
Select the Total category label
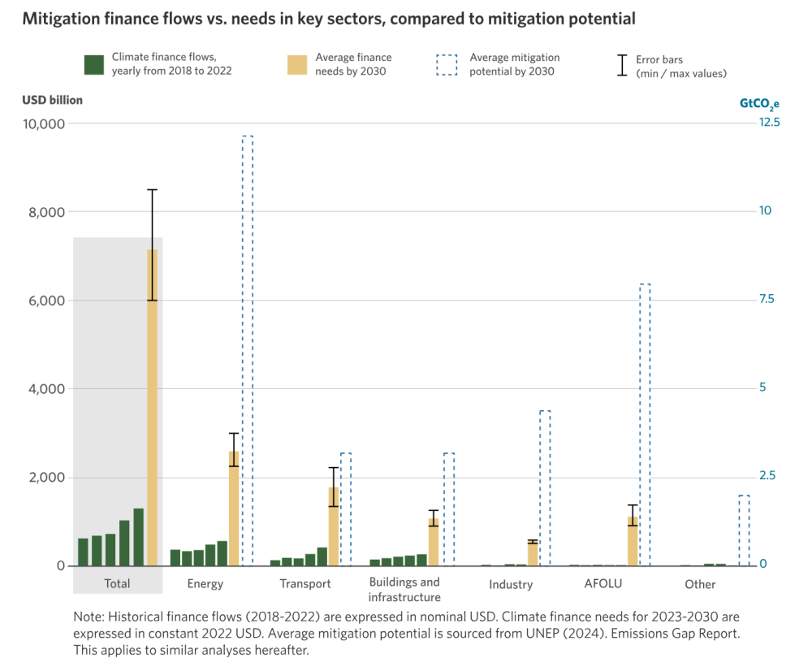[117, 584]
